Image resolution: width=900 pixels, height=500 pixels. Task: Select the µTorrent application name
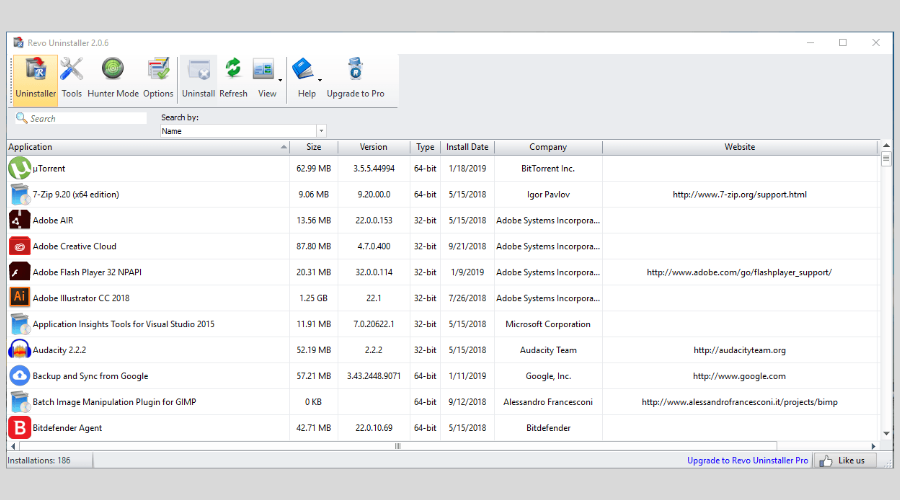pyautogui.click(x=49, y=169)
